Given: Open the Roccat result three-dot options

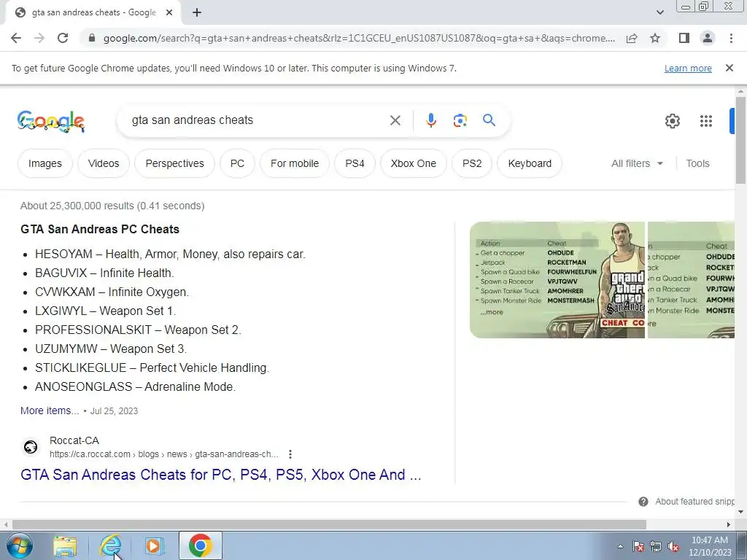Looking at the screenshot, I should (290, 454).
